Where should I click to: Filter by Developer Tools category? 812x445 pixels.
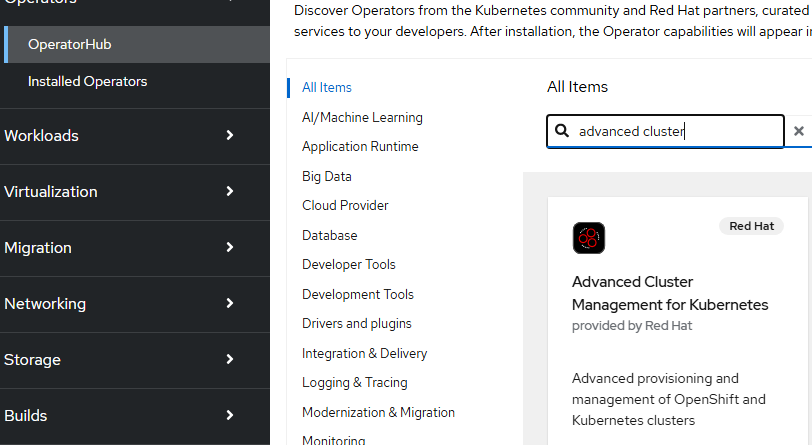pos(349,265)
